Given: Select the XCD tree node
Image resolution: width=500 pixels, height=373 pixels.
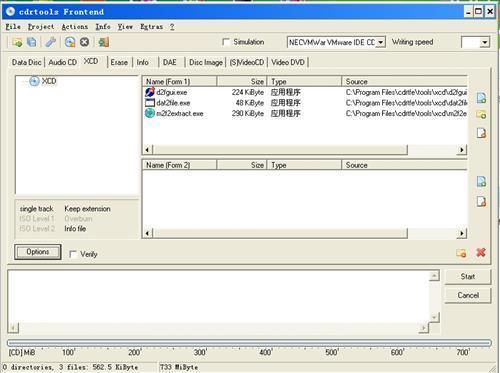Looking at the screenshot, I should tap(49, 81).
